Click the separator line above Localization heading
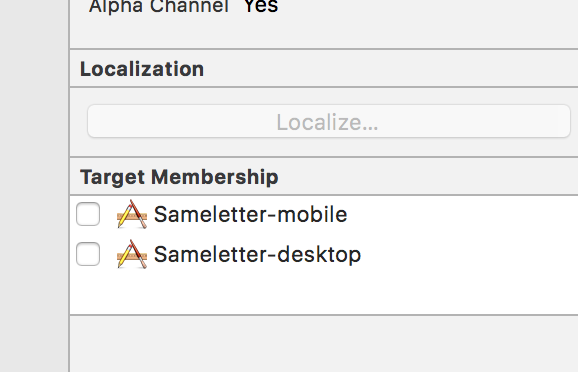The height and width of the screenshot is (372, 578). [324, 49]
